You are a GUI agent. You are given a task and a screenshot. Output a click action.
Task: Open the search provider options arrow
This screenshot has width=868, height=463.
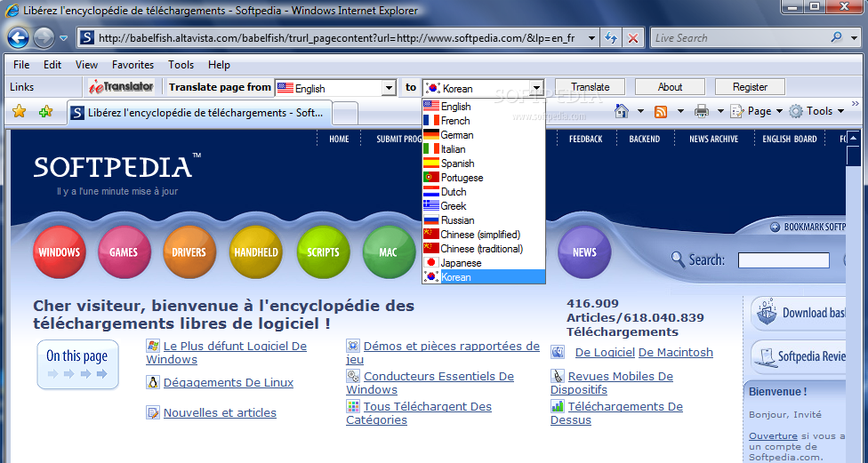(x=853, y=38)
